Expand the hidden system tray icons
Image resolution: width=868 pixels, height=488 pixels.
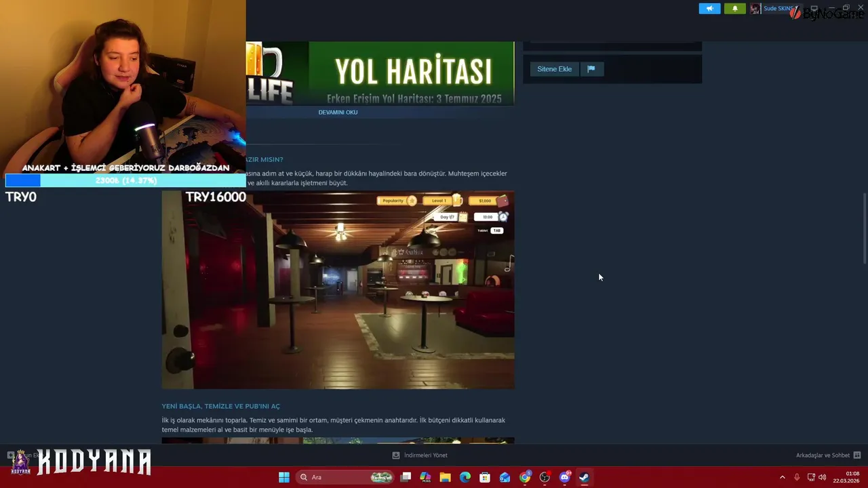pos(782,477)
